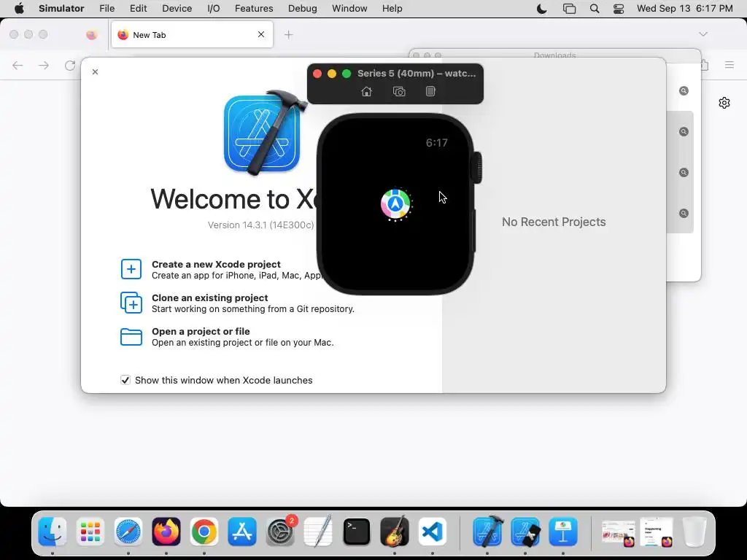Open Xcode from the Dock
This screenshot has width=747, height=560.
coord(487,532)
